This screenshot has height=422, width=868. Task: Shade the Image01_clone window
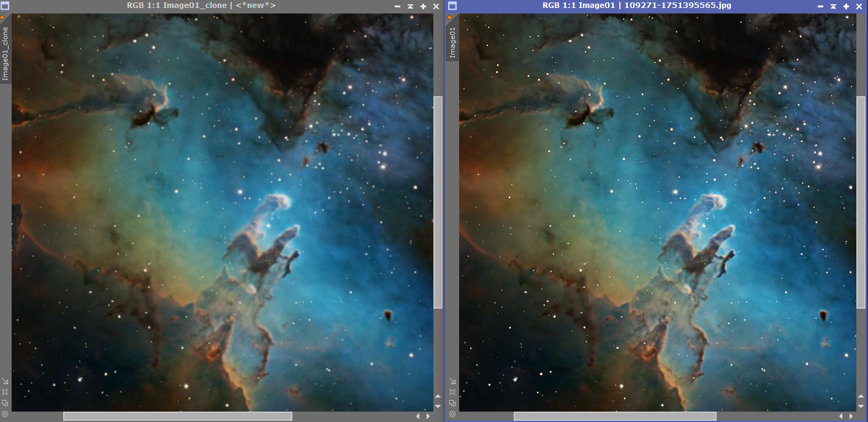[410, 6]
